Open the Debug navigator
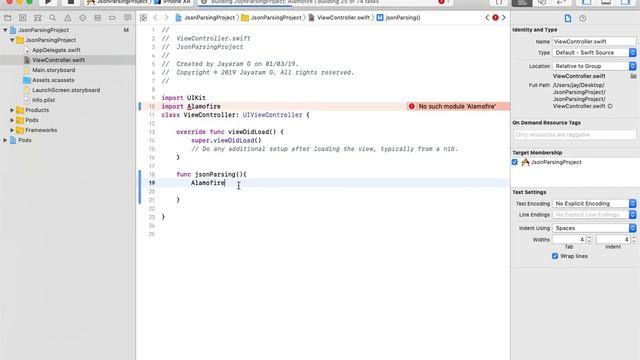 coord(98,18)
